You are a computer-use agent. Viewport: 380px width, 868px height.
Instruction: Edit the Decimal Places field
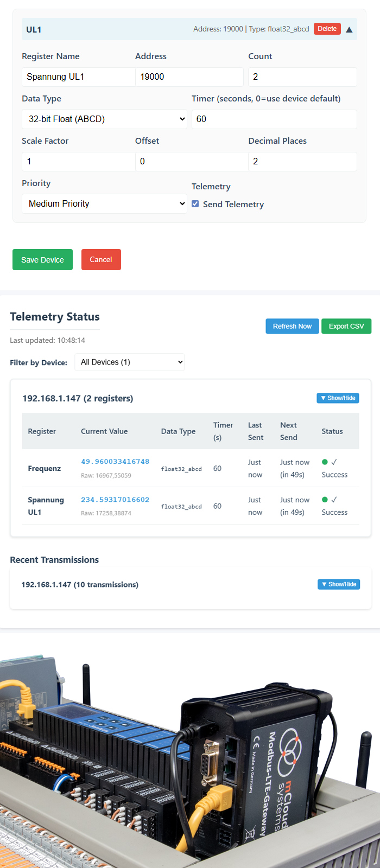(302, 162)
